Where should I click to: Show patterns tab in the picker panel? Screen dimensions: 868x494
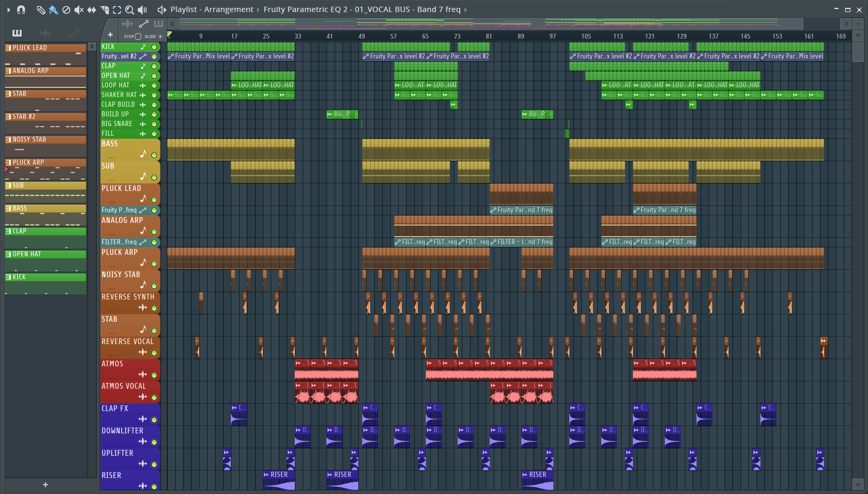17,33
